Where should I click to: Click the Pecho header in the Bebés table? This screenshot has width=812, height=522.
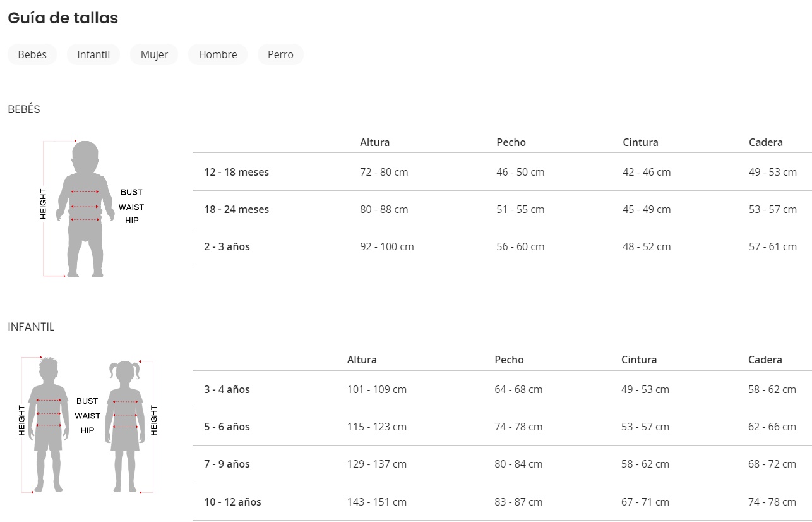pos(511,142)
